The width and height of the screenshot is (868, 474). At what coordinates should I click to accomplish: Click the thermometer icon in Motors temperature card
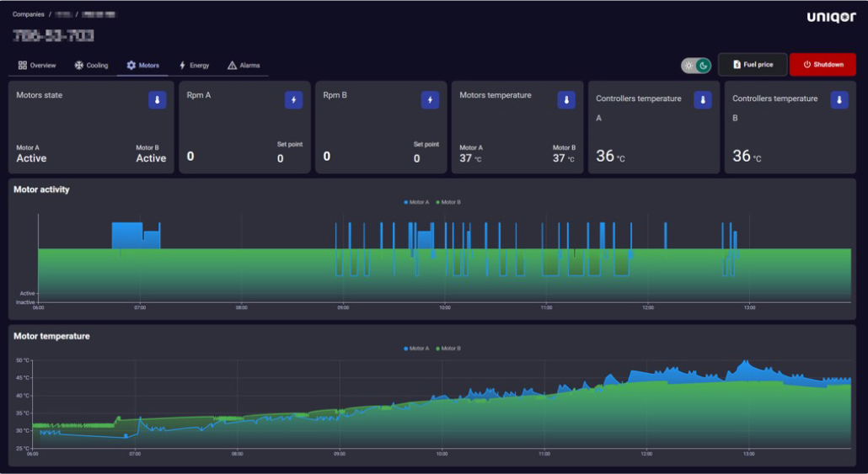click(x=566, y=100)
